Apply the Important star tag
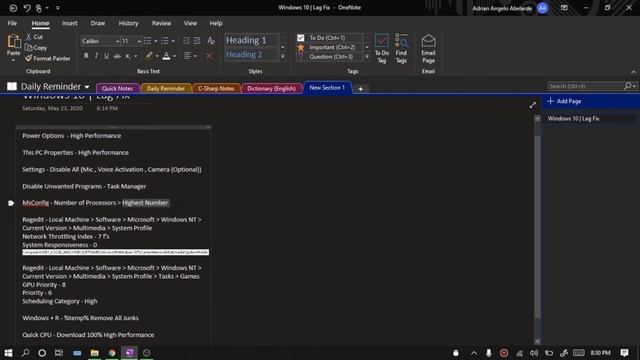Image resolution: width=640 pixels, height=360 pixels. click(x=301, y=47)
